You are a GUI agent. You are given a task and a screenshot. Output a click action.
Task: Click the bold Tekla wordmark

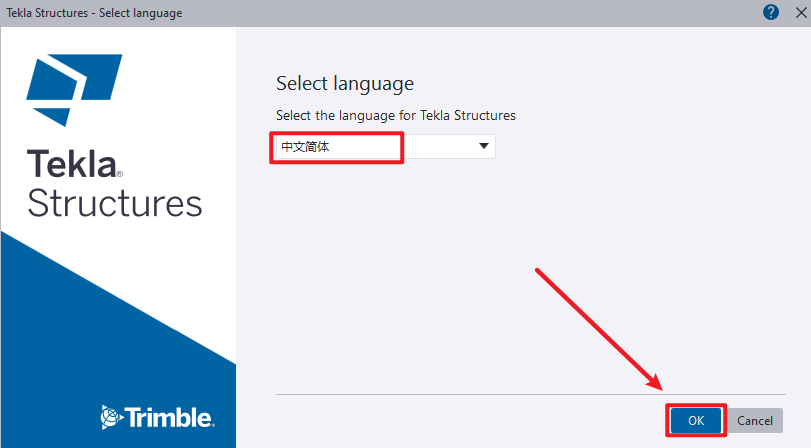(72, 164)
